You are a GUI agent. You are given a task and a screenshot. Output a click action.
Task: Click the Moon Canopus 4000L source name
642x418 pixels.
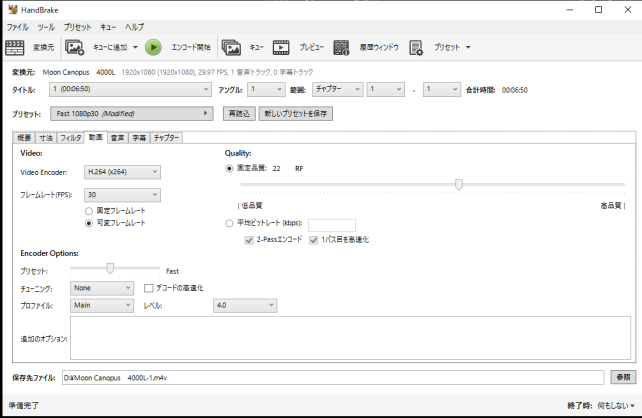coord(79,72)
